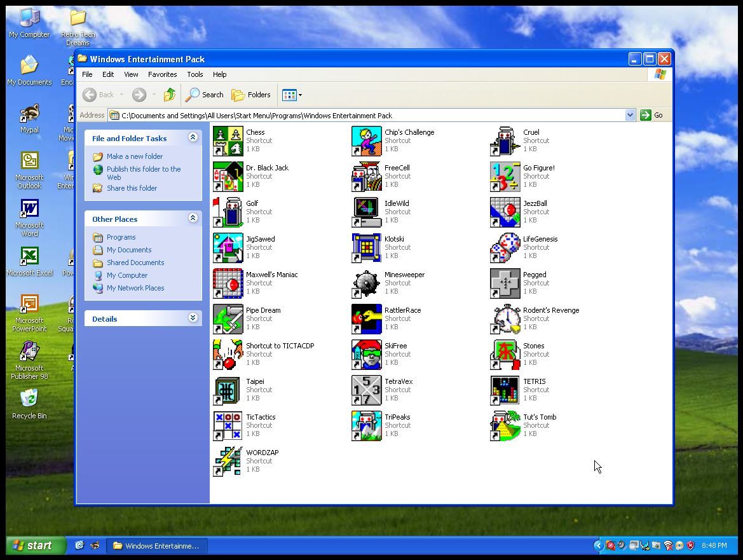Expand the Details panel
This screenshot has height=560, width=743.
pyautogui.click(x=193, y=318)
